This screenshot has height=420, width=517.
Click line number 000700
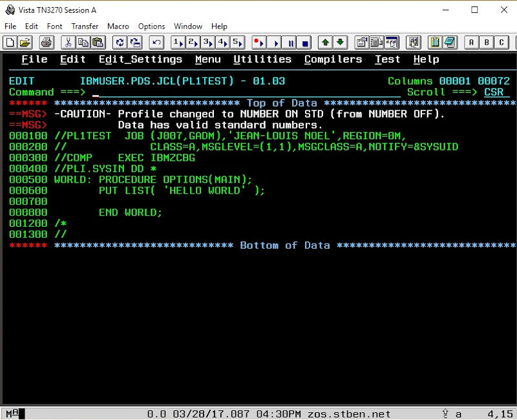(28, 202)
